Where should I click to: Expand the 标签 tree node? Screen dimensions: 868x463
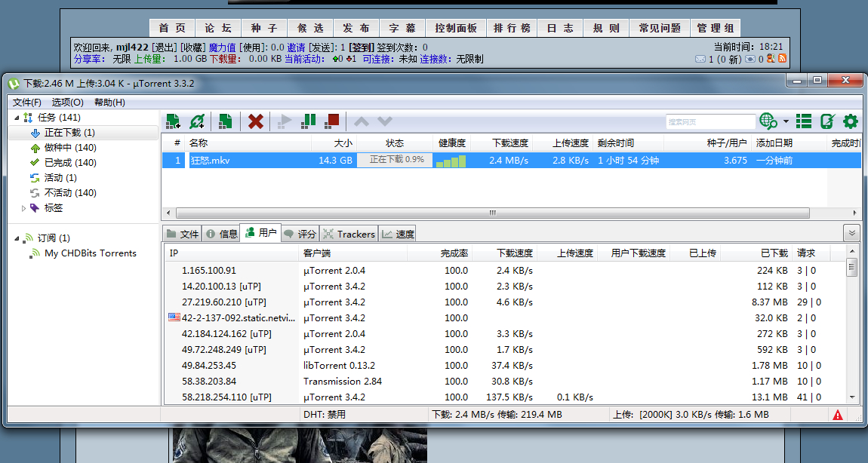24,209
